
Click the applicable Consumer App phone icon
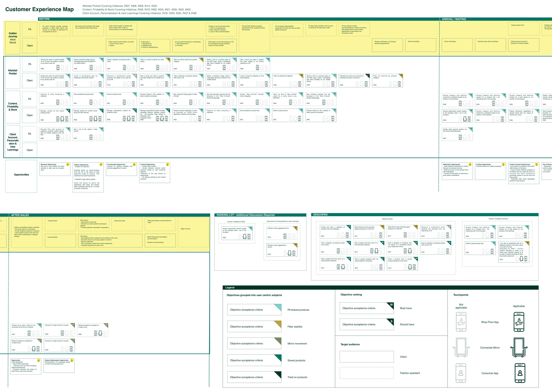point(520,373)
